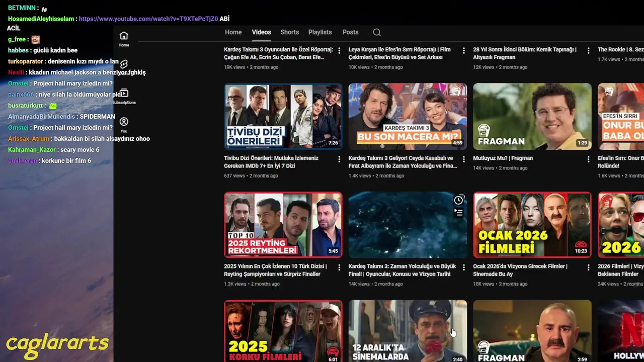Click username habbes in chat
The width and height of the screenshot is (644, 362).
[18, 50]
